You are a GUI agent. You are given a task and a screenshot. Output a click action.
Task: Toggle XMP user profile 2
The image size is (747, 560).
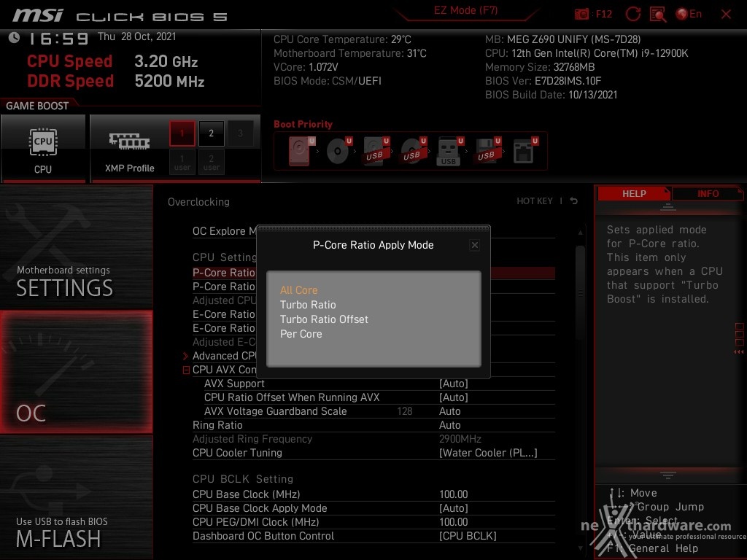click(211, 162)
